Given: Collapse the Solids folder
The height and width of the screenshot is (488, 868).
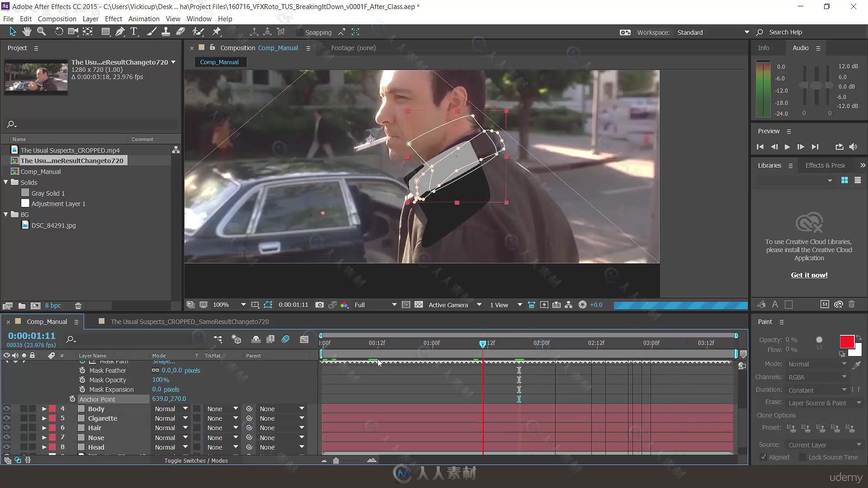Looking at the screenshot, I should click(x=6, y=182).
